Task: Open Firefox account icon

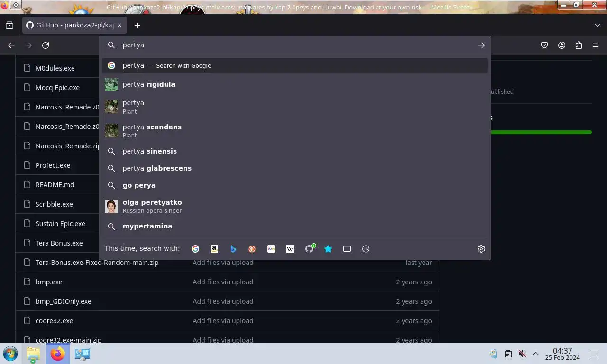Action: tap(561, 45)
